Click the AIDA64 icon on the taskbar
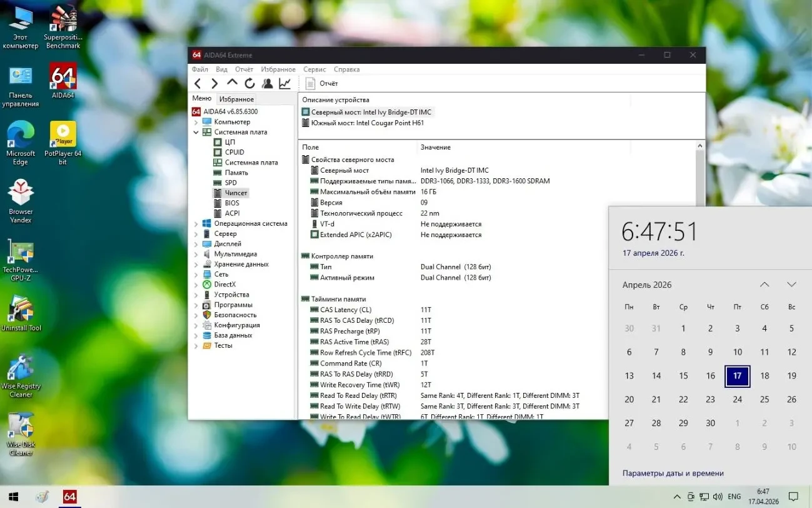 (69, 497)
